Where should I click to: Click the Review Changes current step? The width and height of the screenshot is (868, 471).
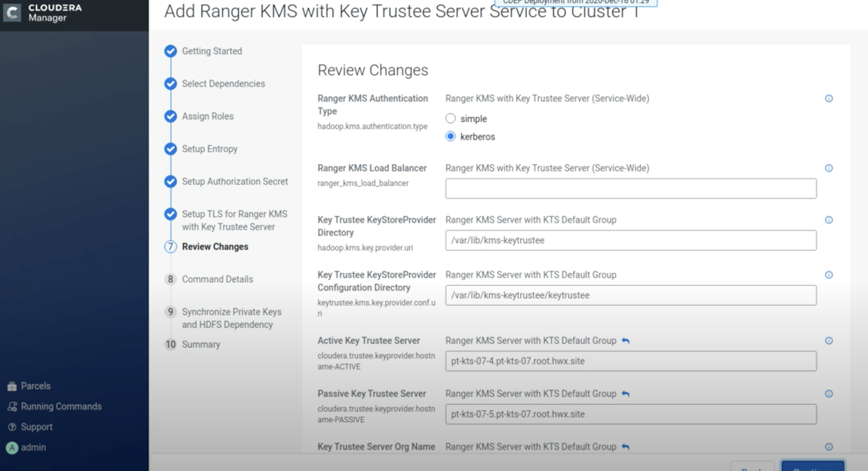click(215, 247)
